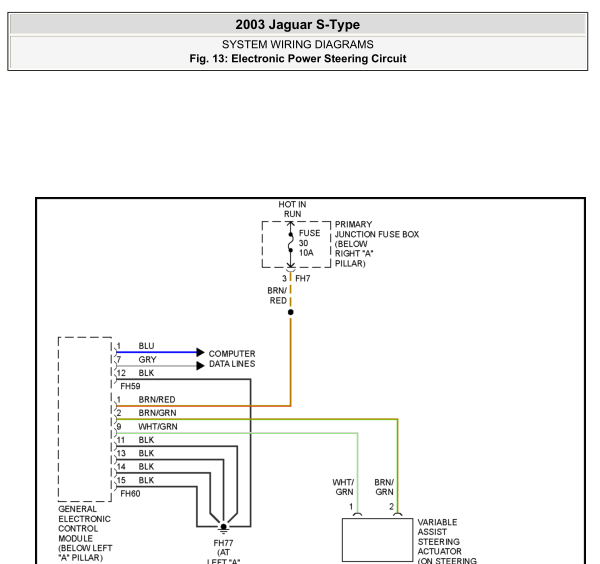The height and width of the screenshot is (564, 600).
Task: Click the 'FH77' ground label
Action: point(223,543)
